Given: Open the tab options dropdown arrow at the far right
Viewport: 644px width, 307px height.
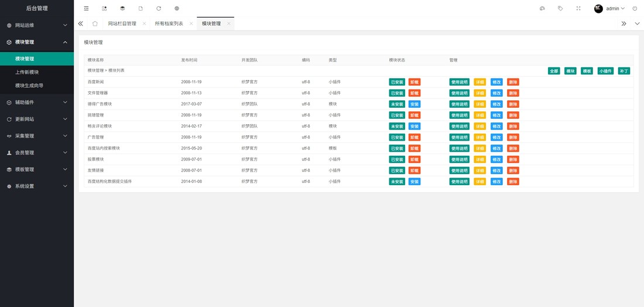Looking at the screenshot, I should pos(637,23).
